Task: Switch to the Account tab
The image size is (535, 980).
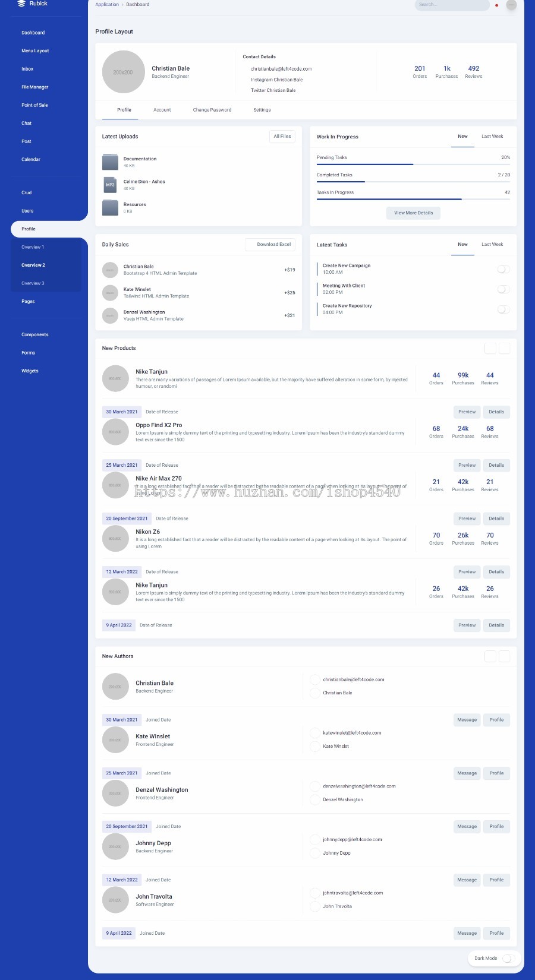Action: tap(162, 110)
